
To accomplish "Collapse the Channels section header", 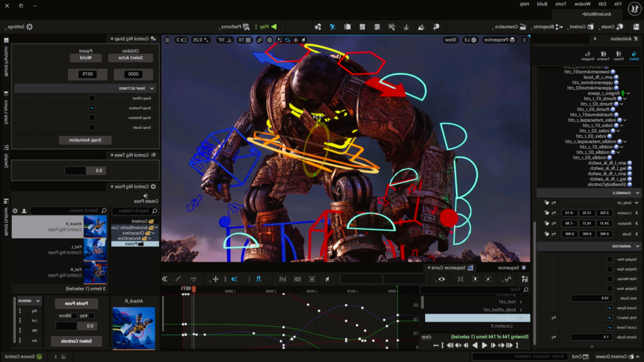I will pyautogui.click(x=637, y=192).
